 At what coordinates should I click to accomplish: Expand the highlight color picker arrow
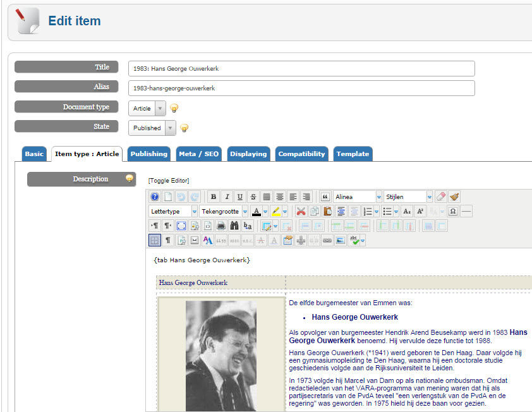pos(285,212)
